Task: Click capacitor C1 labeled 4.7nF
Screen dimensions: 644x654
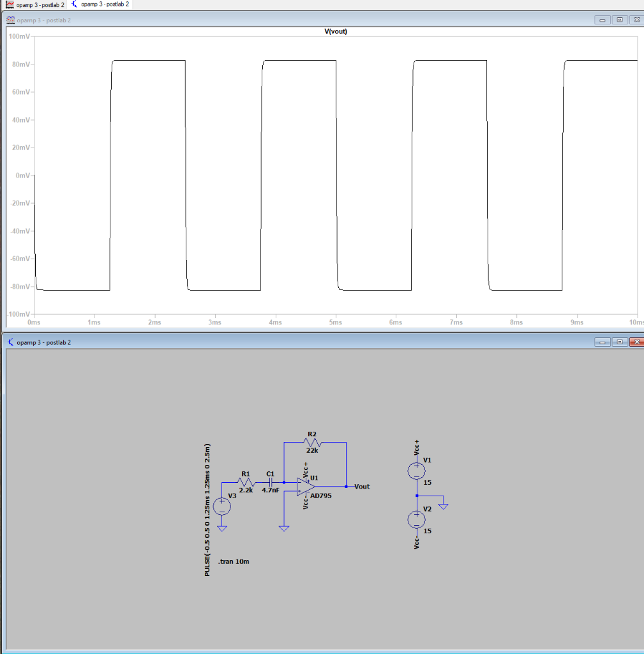Action: click(270, 482)
